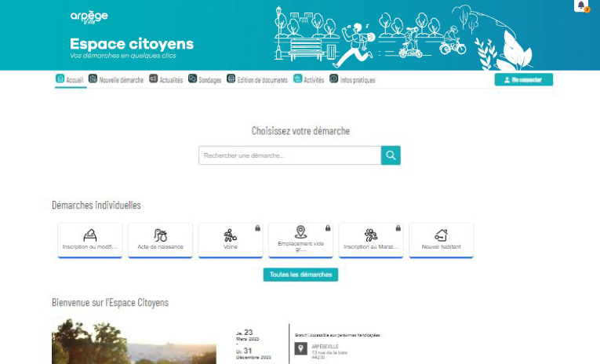600x364 pixels.
Task: Click Vos démarches en quelques clics tagline
Action: (123, 56)
